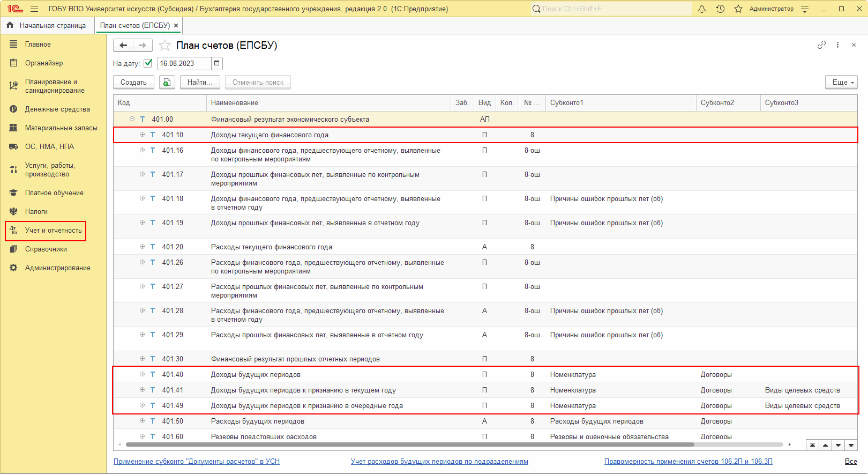Expand account 401.10 node
This screenshot has width=868, height=474.
pyautogui.click(x=142, y=135)
